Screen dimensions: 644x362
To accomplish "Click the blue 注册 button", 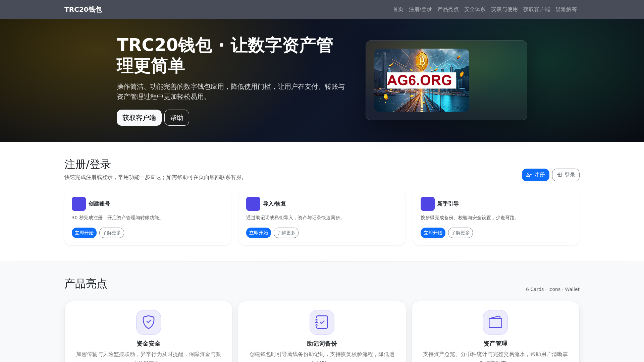I will [x=536, y=175].
